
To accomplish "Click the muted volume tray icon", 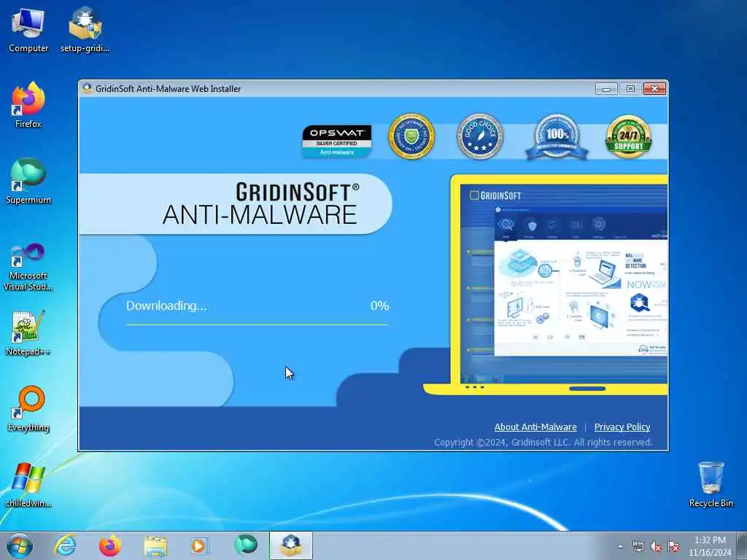I will click(656, 547).
